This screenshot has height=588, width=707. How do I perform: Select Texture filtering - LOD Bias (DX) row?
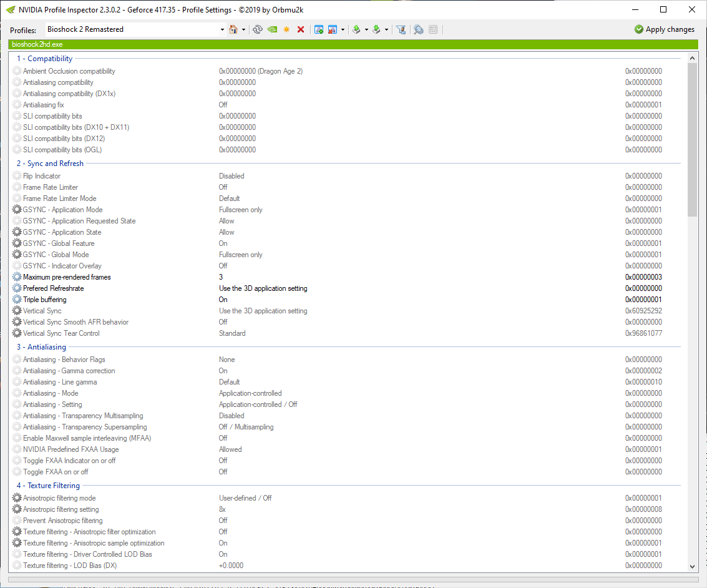coord(346,566)
